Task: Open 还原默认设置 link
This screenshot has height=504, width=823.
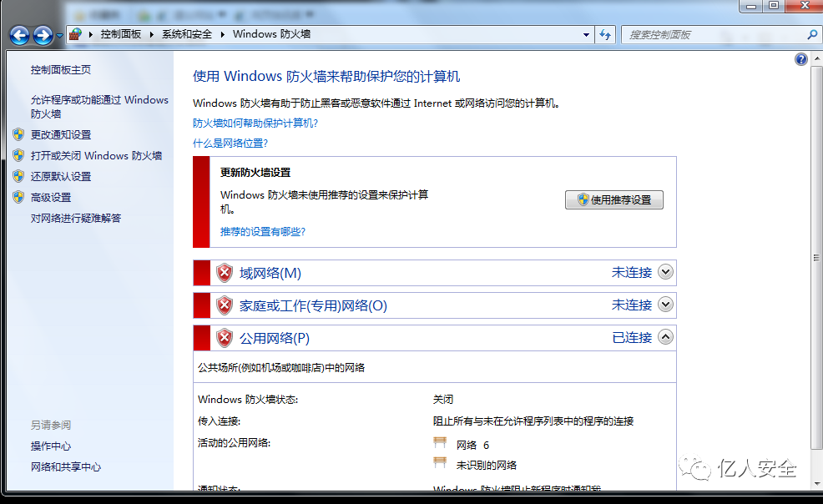Action: 61,176
